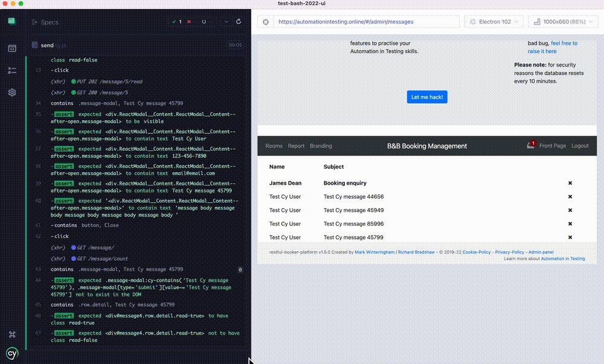Delete message 45799 with its X icon

(570, 237)
